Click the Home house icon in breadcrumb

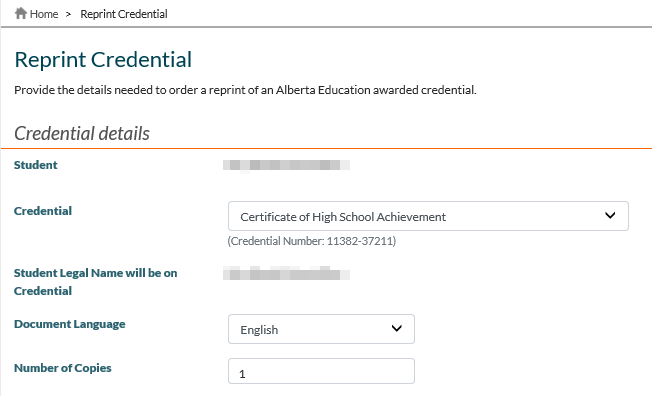click(x=20, y=14)
